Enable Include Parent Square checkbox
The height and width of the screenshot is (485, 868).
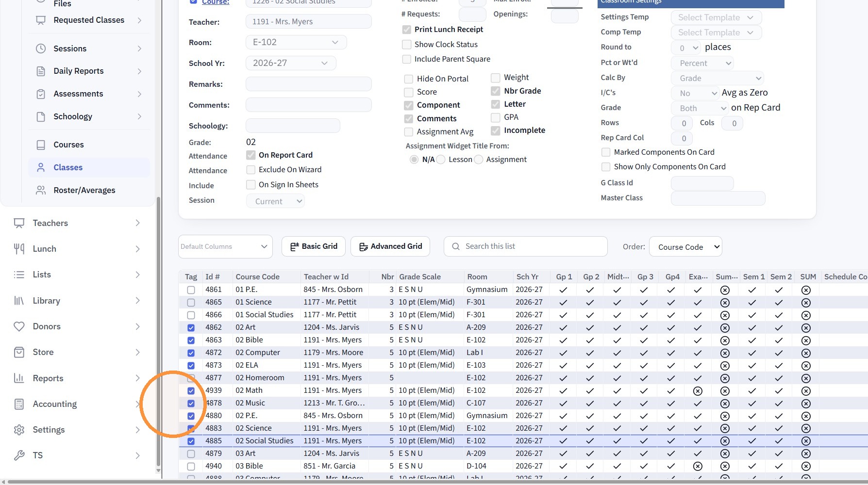point(407,59)
